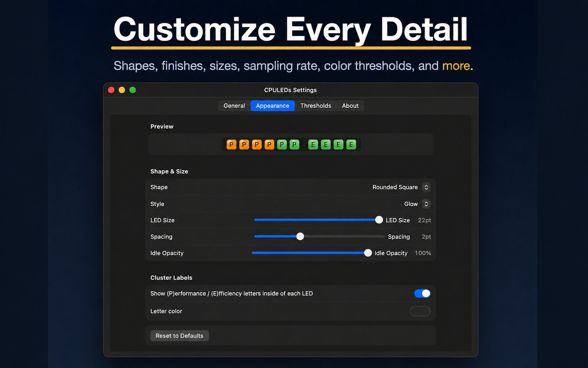
Task: Click Reset to Defaults button
Action: [179, 336]
